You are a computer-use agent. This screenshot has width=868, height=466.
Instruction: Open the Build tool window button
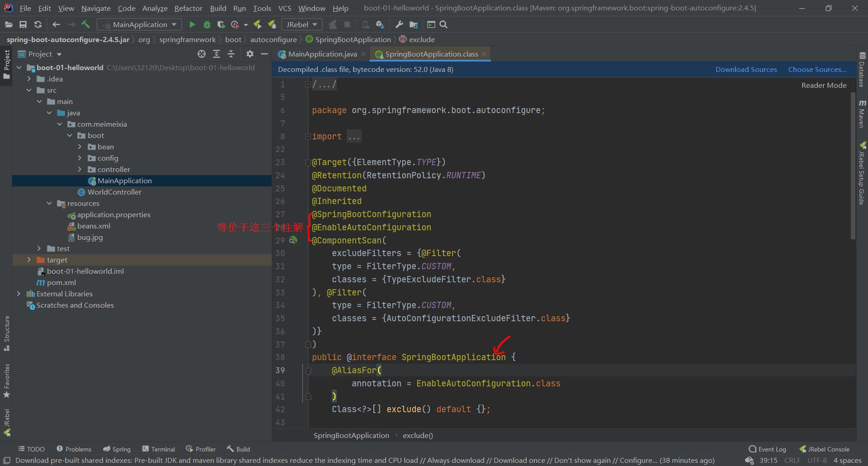coord(238,449)
